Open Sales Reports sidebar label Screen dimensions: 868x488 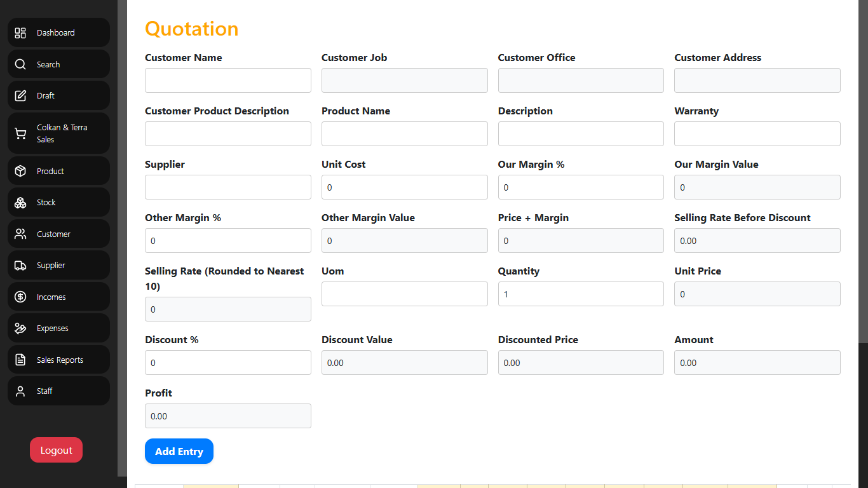[x=60, y=360]
